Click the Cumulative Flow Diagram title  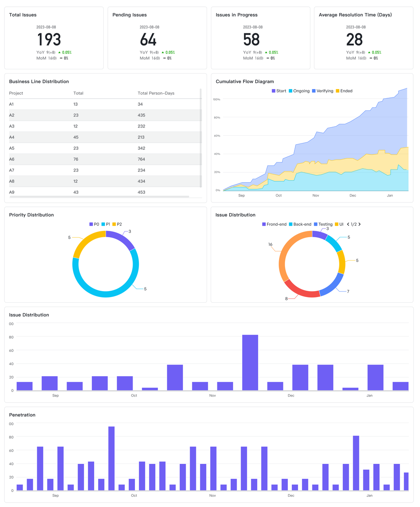click(245, 82)
